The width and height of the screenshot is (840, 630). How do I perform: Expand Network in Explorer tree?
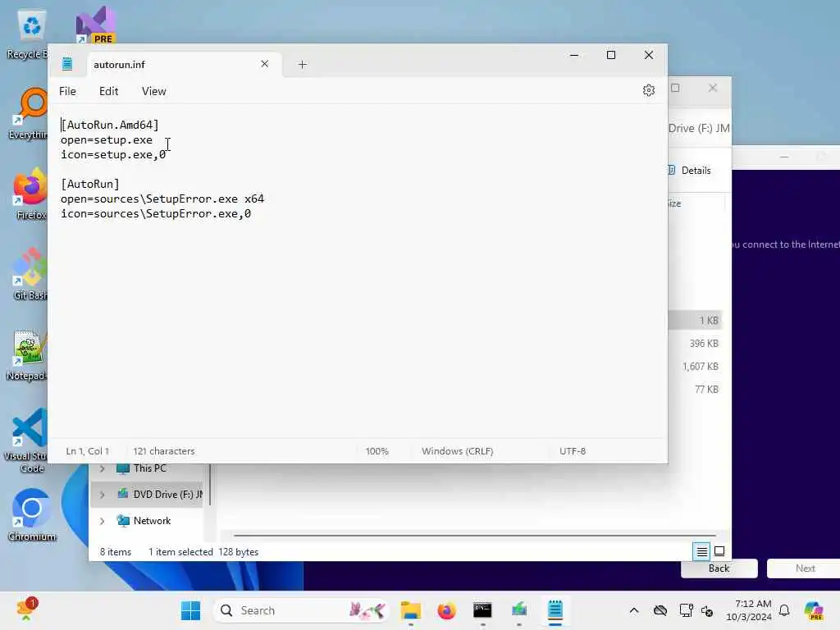point(102,521)
